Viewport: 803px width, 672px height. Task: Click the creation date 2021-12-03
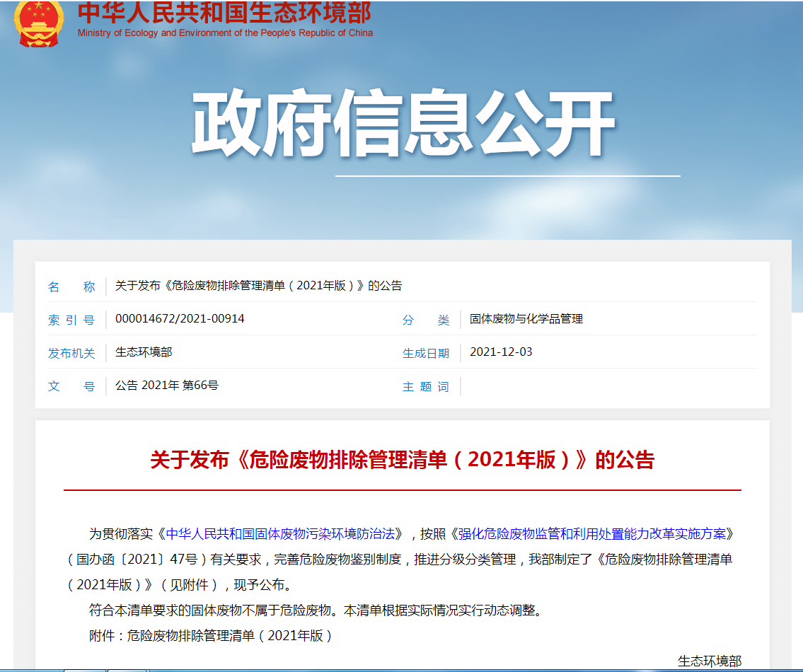501,352
